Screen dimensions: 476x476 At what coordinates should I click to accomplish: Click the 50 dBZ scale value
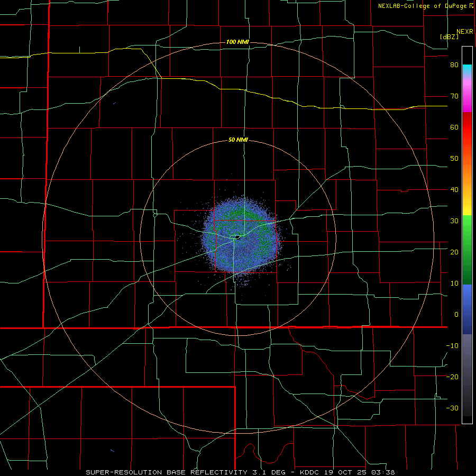click(x=454, y=159)
